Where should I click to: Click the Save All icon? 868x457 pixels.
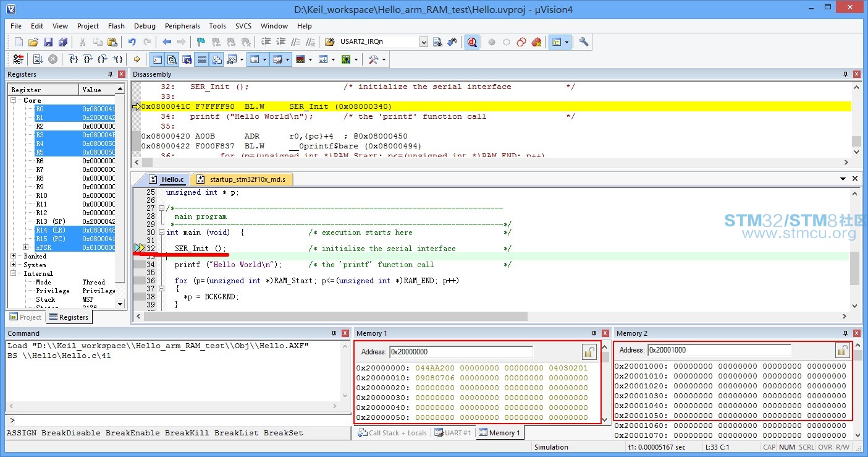63,42
